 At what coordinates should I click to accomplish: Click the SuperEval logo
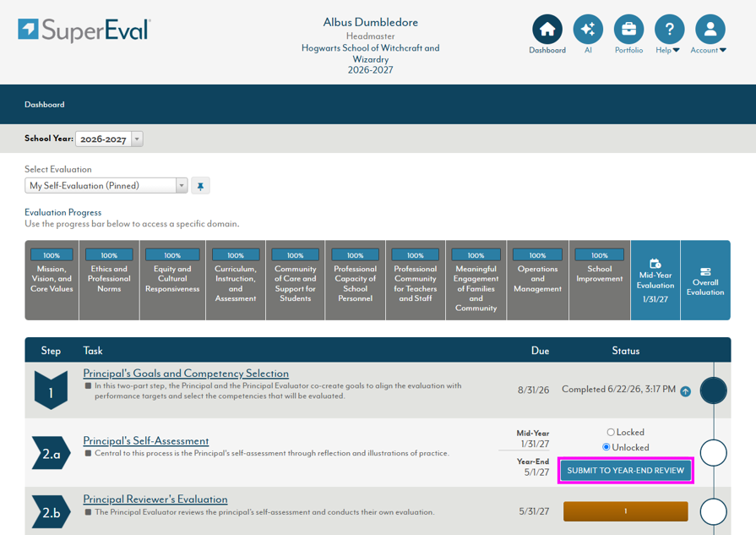click(84, 30)
